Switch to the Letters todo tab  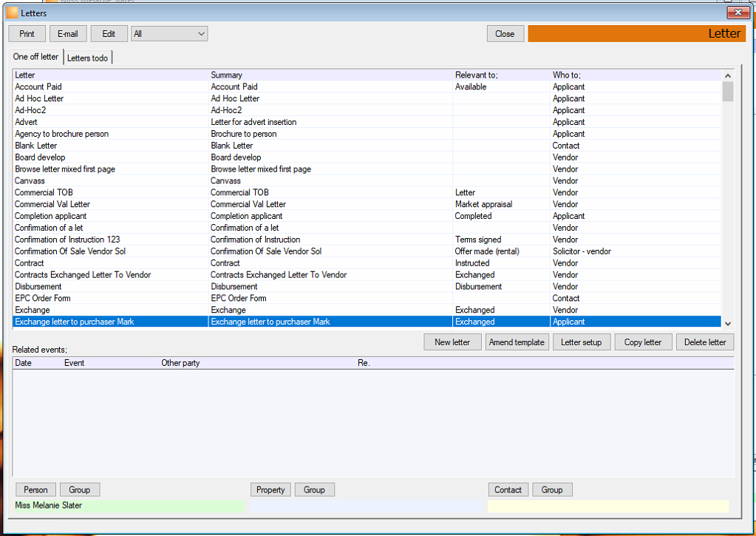pyautogui.click(x=87, y=58)
